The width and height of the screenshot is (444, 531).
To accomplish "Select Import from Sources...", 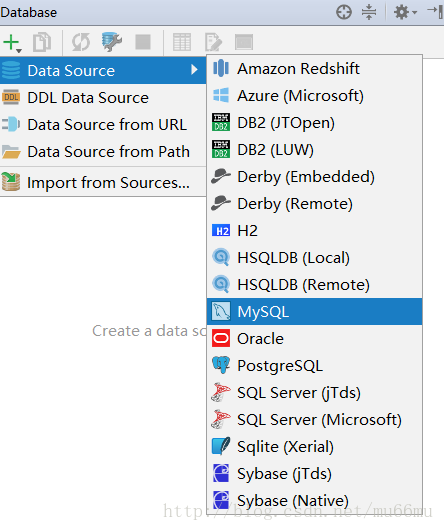I will point(103,182).
